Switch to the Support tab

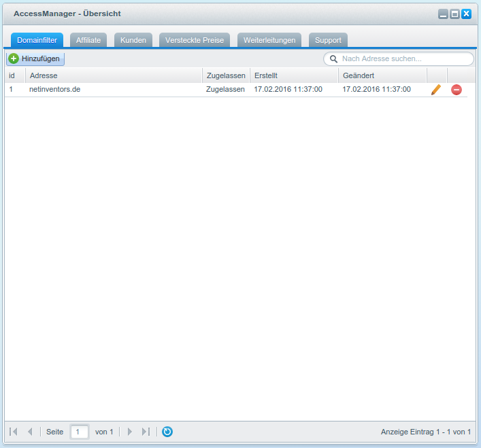328,40
